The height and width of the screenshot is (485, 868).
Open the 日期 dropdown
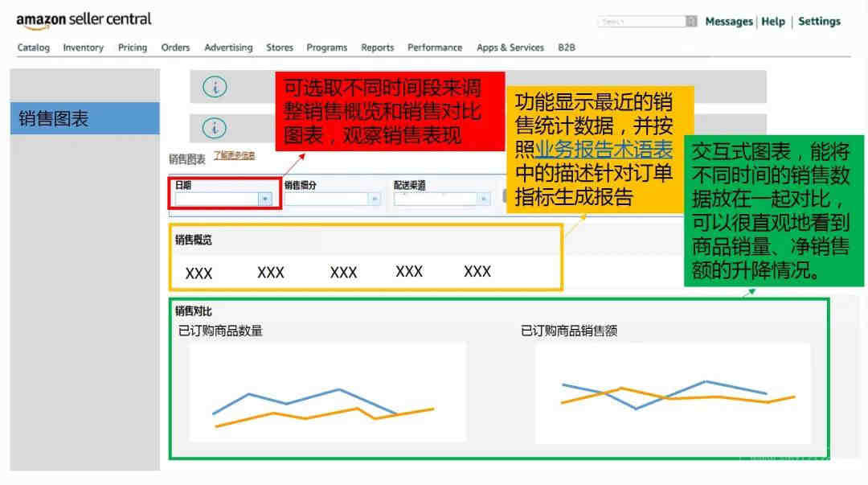point(223,199)
